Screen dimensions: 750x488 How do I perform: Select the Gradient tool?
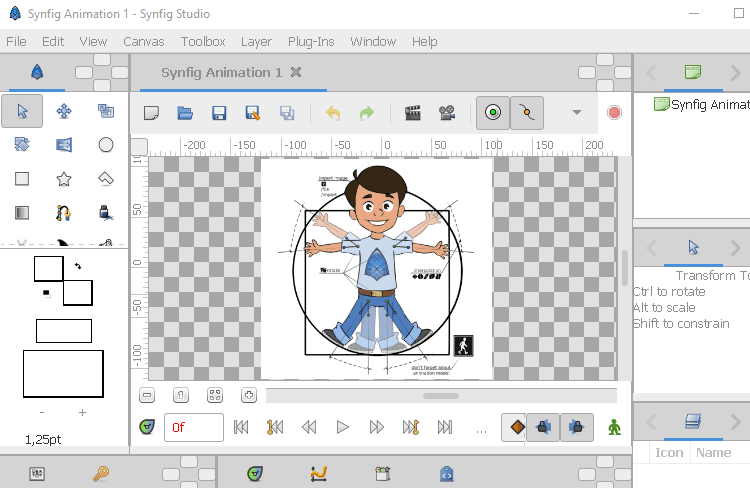click(x=22, y=212)
